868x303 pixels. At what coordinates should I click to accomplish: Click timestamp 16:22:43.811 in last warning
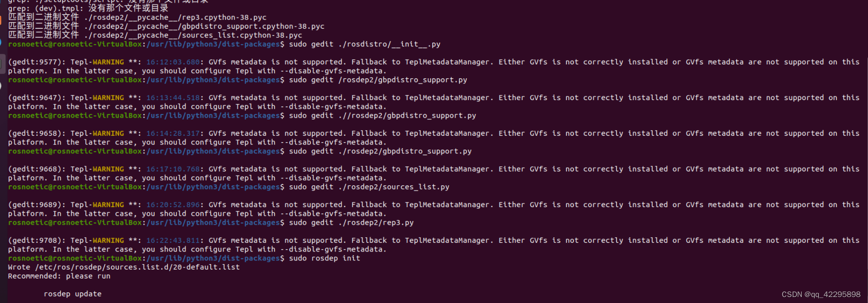pyautogui.click(x=173, y=240)
